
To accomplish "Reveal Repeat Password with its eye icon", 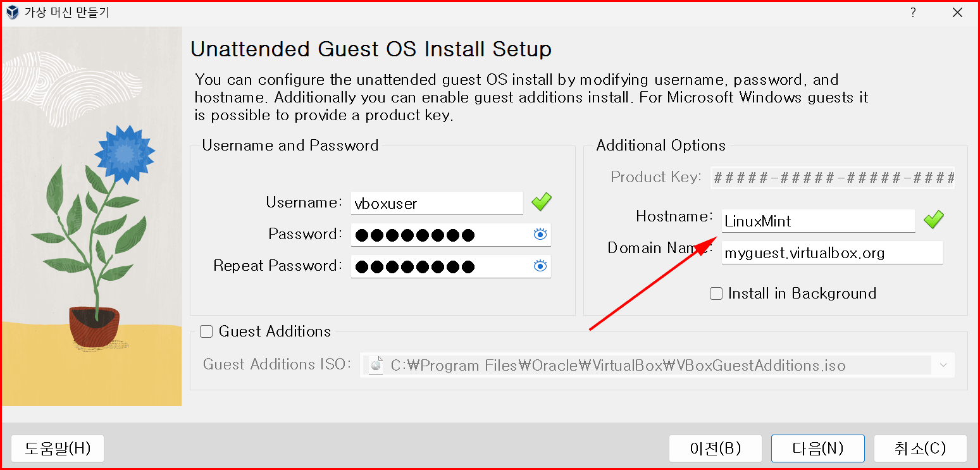I will (540, 266).
